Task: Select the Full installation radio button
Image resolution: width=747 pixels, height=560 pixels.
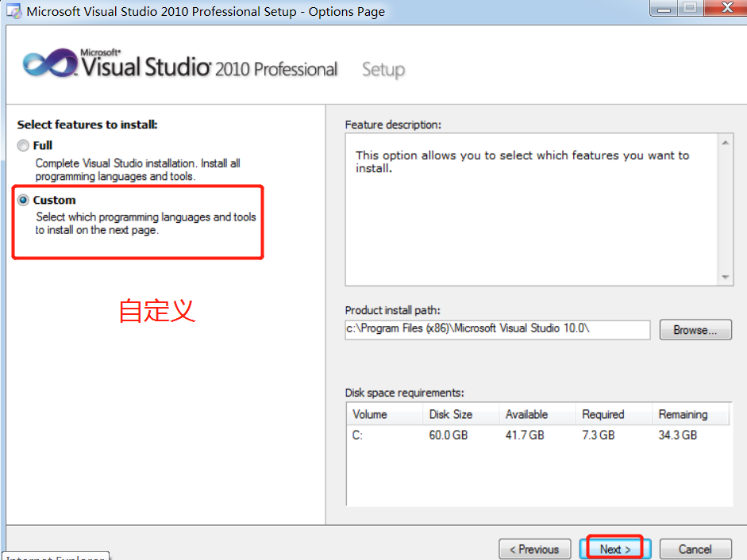Action: (23, 146)
